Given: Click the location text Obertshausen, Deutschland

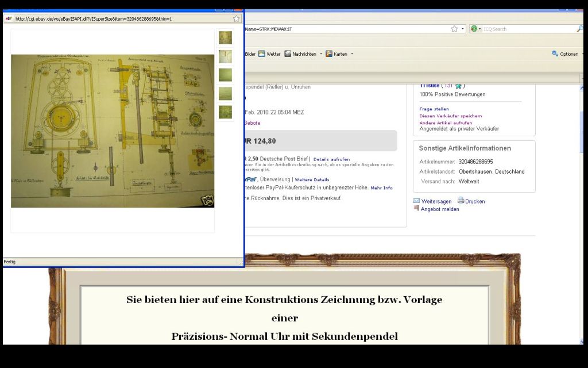Looking at the screenshot, I should pyautogui.click(x=492, y=171).
